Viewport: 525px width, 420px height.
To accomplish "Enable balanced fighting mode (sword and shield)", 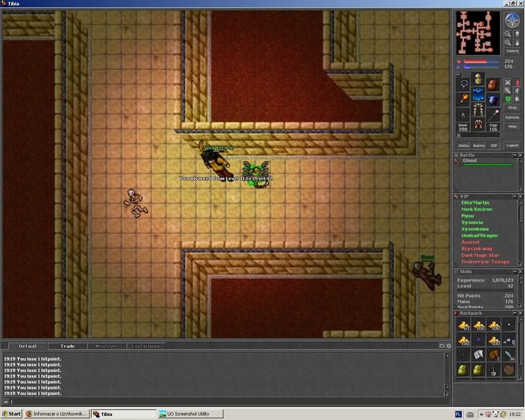I will pos(508,91).
